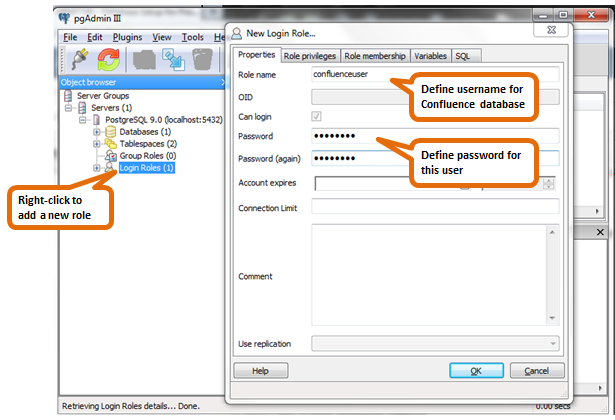
Task: Click the Role name input field
Action: 435,74
